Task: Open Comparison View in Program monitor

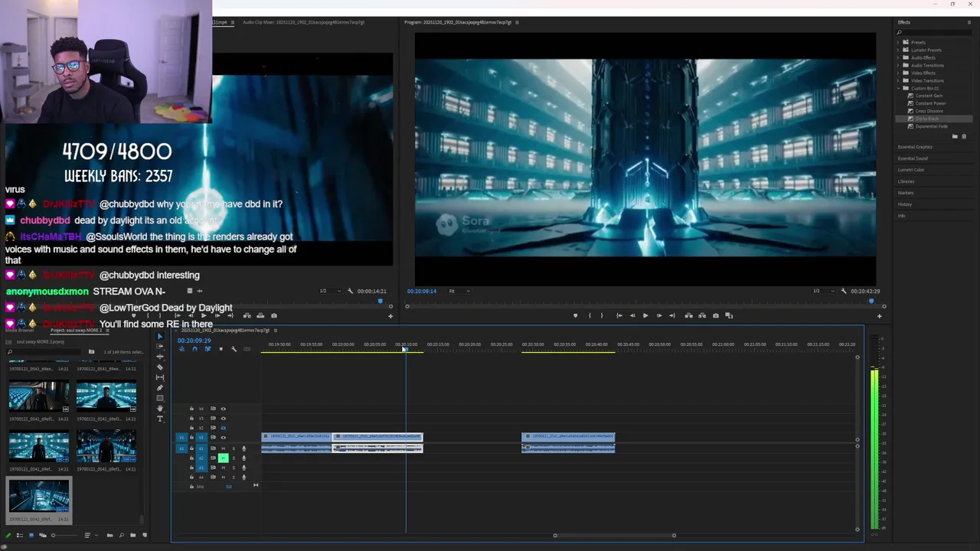Action: pyautogui.click(x=729, y=315)
